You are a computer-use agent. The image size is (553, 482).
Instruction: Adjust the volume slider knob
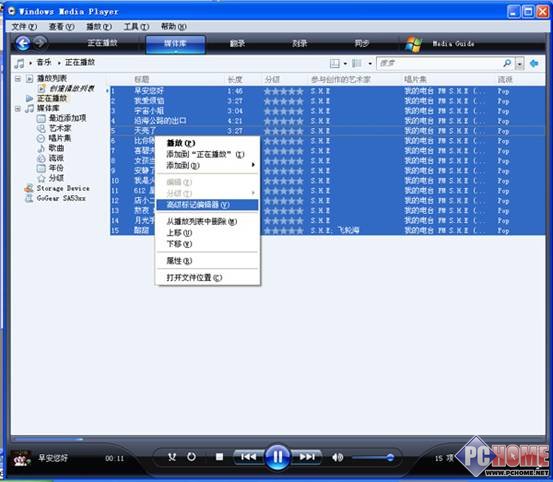tap(390, 458)
